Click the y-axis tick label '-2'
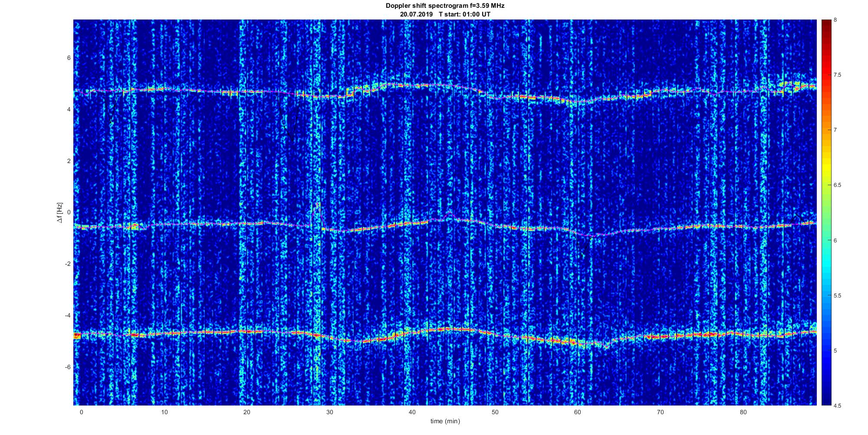Image resolution: width=868 pixels, height=435 pixels. pyautogui.click(x=67, y=264)
